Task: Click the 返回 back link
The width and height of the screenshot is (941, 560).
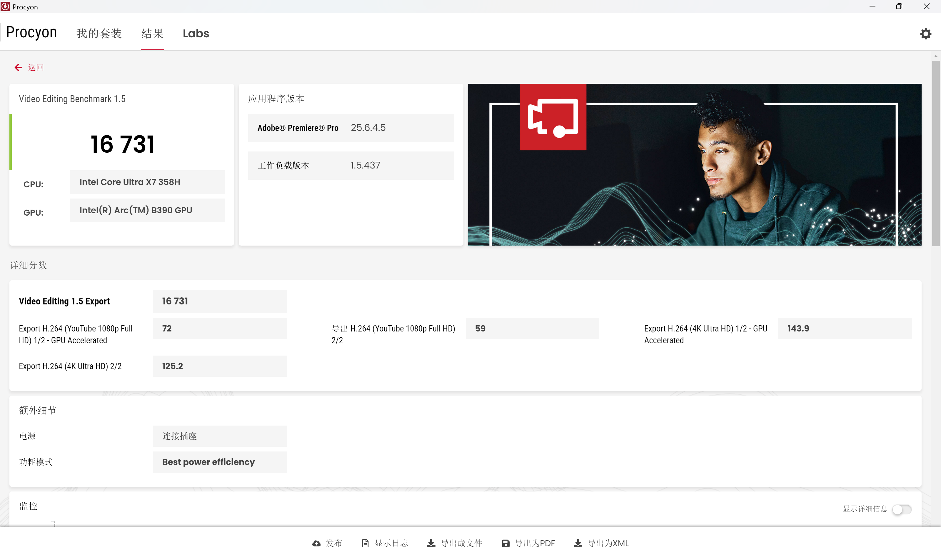Action: pyautogui.click(x=36, y=68)
